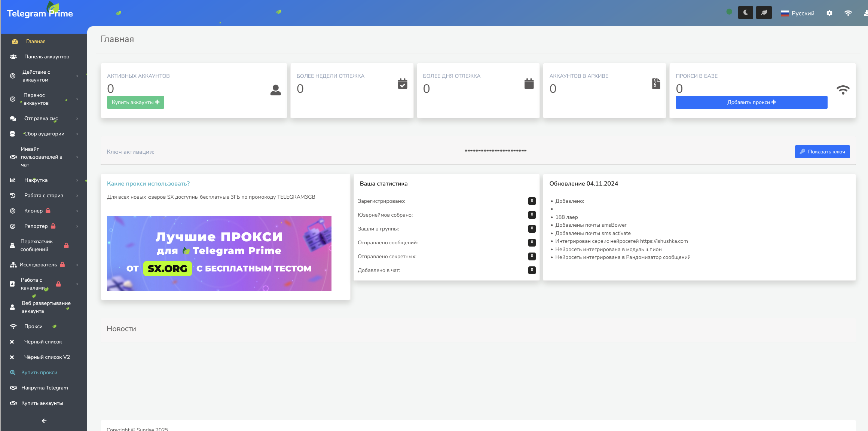This screenshot has width=868, height=431.
Task: Click the X icon beside Чёрный список
Action: [12, 342]
